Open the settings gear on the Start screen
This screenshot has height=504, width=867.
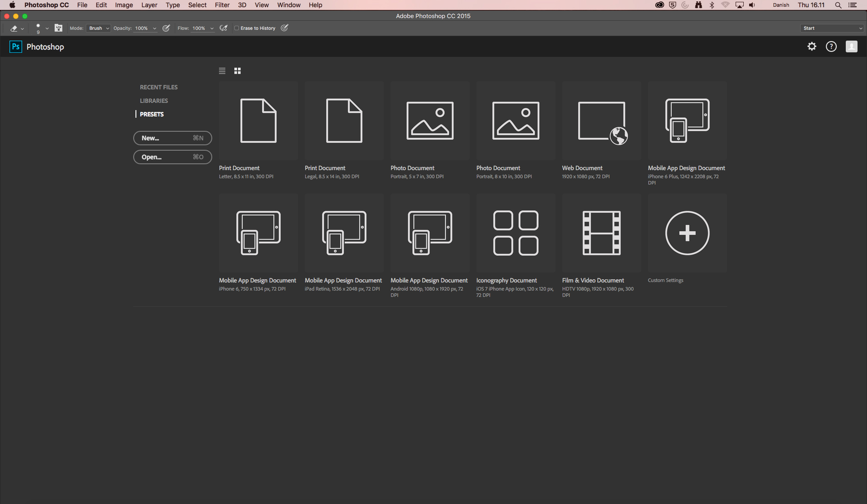pyautogui.click(x=811, y=46)
